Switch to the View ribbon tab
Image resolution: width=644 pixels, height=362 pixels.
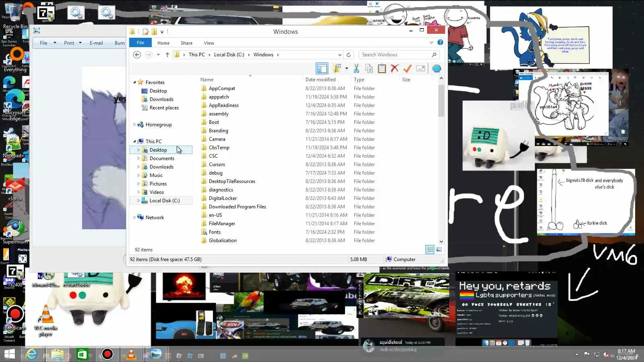[209, 43]
